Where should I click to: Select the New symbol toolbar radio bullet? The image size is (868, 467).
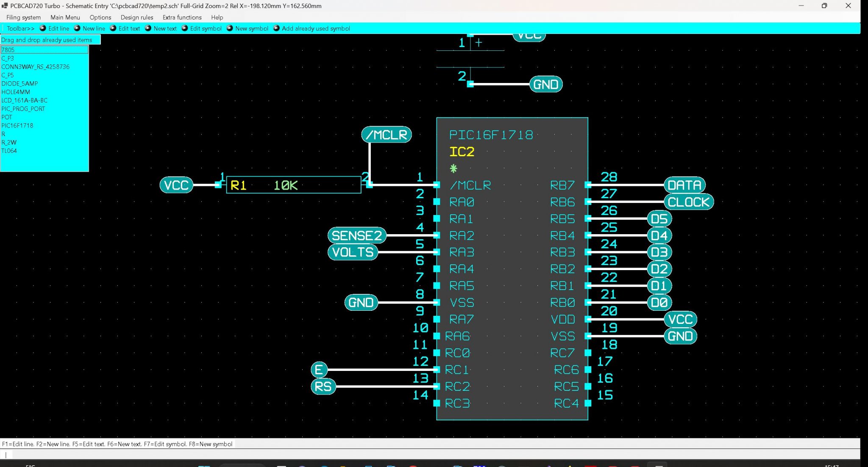tap(230, 28)
